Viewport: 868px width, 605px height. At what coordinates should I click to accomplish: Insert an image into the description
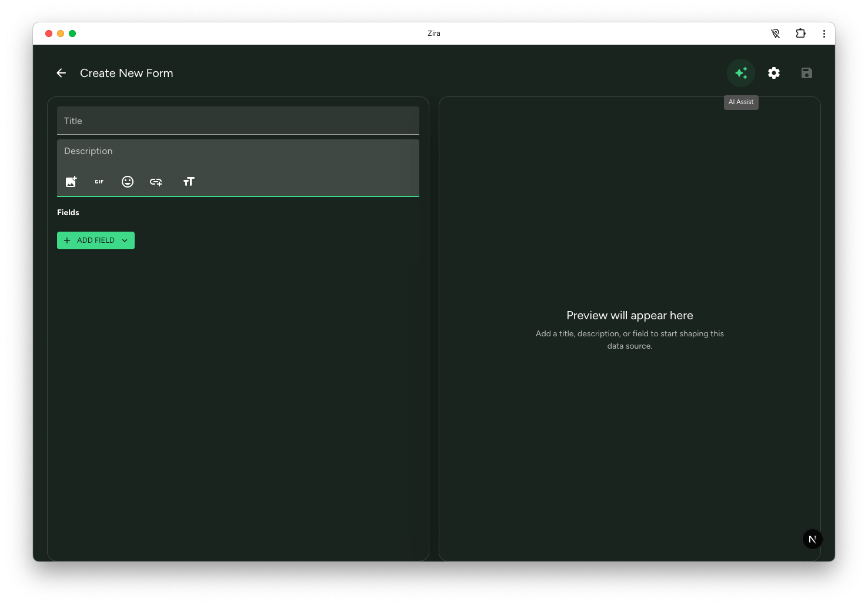point(71,182)
